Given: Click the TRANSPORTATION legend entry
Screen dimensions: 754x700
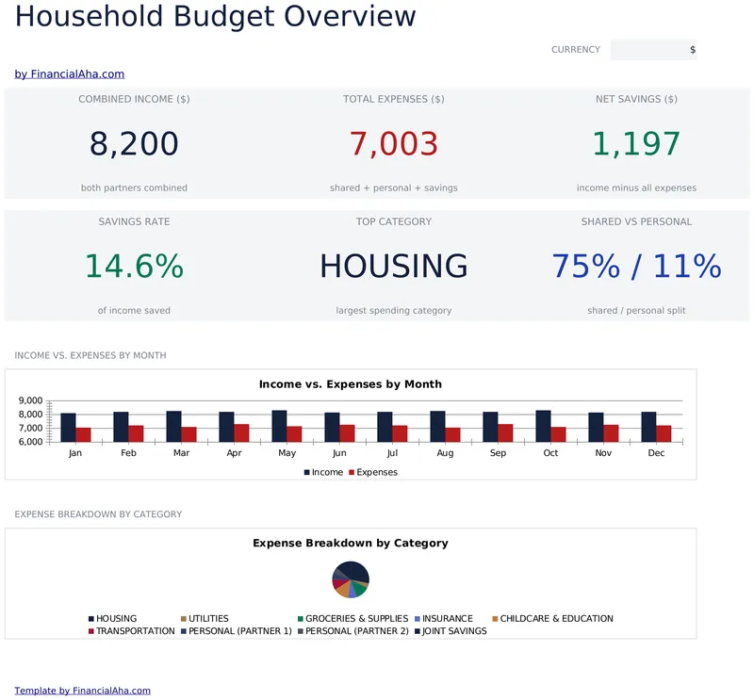Looking at the screenshot, I should (131, 631).
